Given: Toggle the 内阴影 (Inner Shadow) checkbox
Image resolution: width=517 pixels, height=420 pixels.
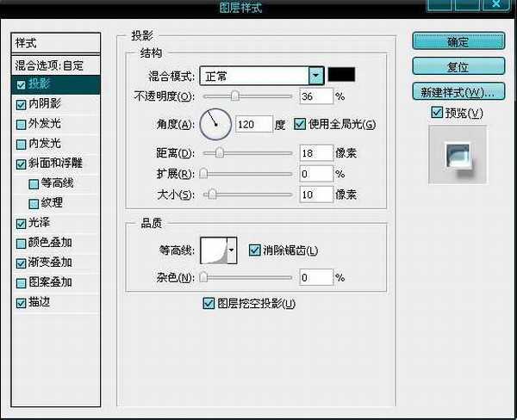Looking at the screenshot, I should point(21,104).
